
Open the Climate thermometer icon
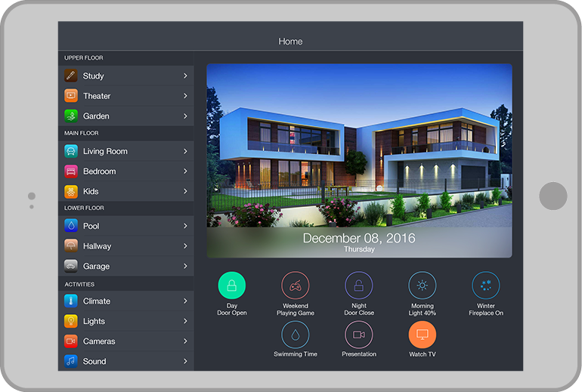click(70, 301)
